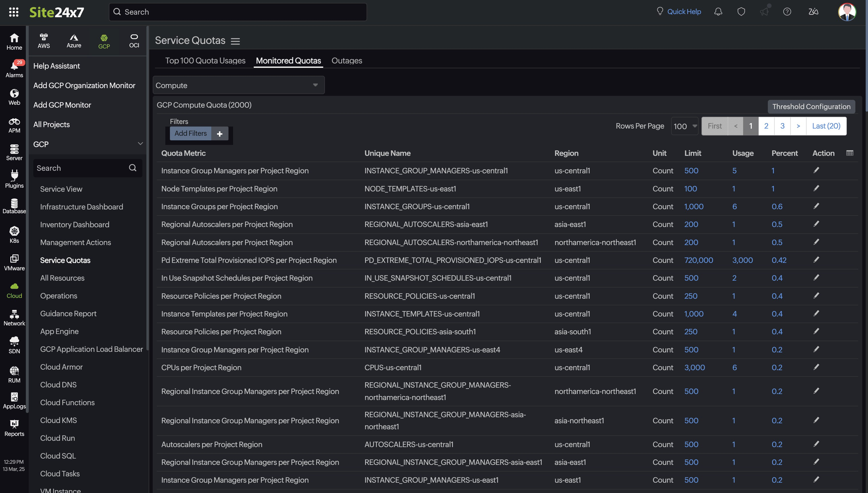Open the apps grid launcher icon
868x493 pixels.
pos(13,12)
